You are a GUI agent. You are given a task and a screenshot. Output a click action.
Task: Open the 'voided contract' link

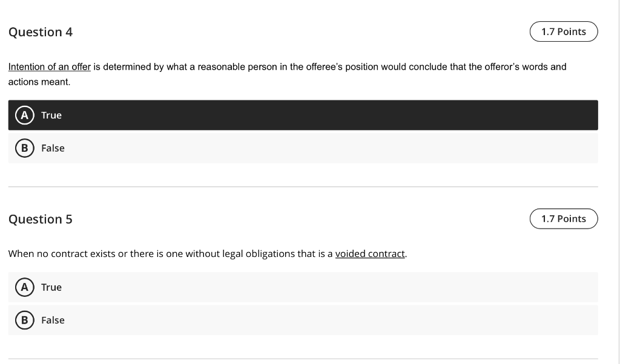(x=370, y=253)
